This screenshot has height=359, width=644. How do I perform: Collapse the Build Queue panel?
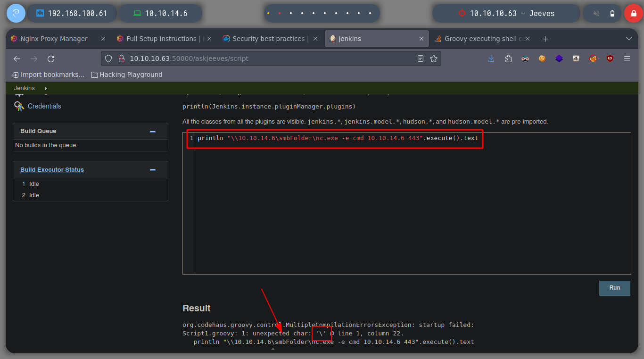(153, 132)
